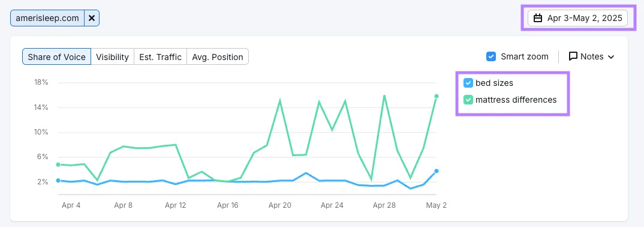Click the blue May 2 endpoint dot

click(x=436, y=171)
